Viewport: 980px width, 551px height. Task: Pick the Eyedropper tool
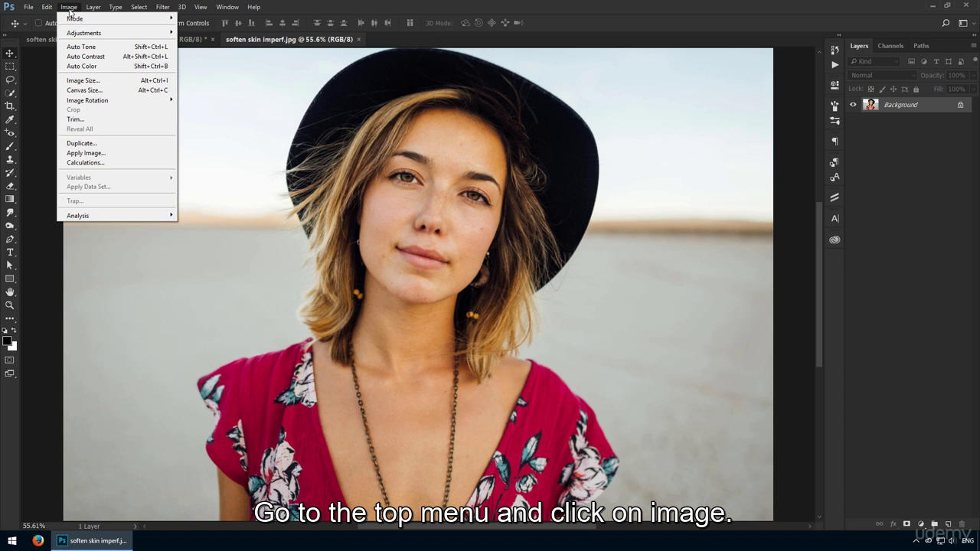point(10,119)
